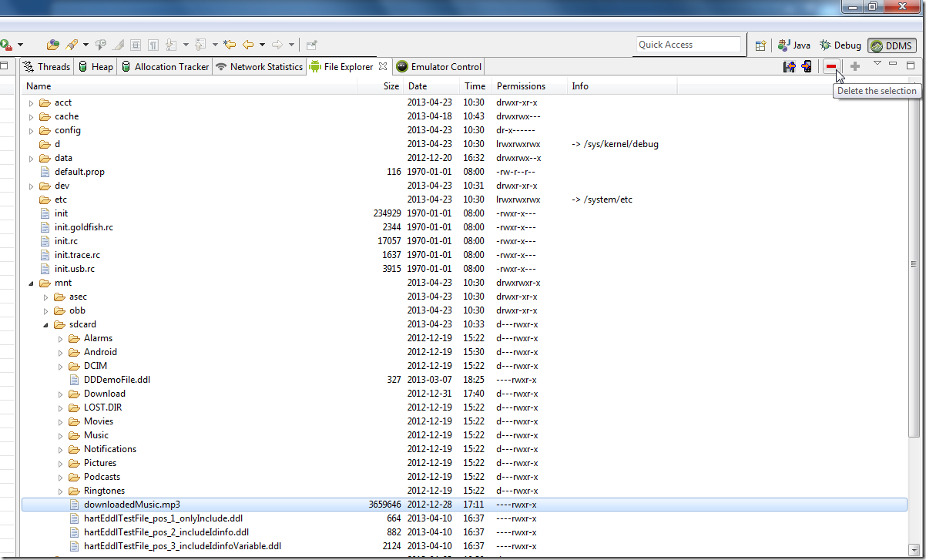The height and width of the screenshot is (560, 926).
Task: Minimize the File Explorer view panel
Action: 893,63
